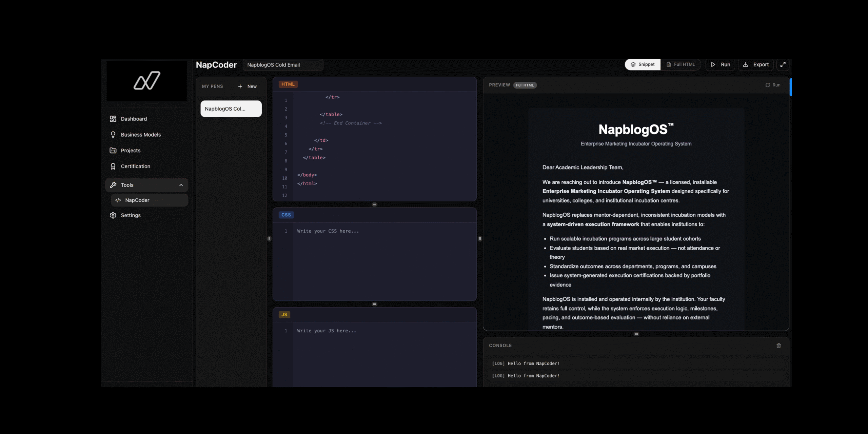
Task: Select the wrench icon next to Tools
Action: click(113, 185)
